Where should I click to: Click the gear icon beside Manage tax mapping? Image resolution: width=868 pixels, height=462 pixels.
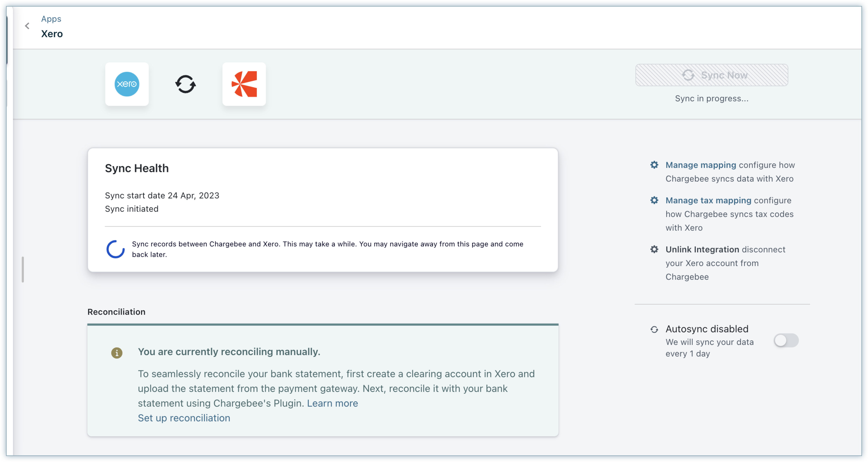pos(654,200)
